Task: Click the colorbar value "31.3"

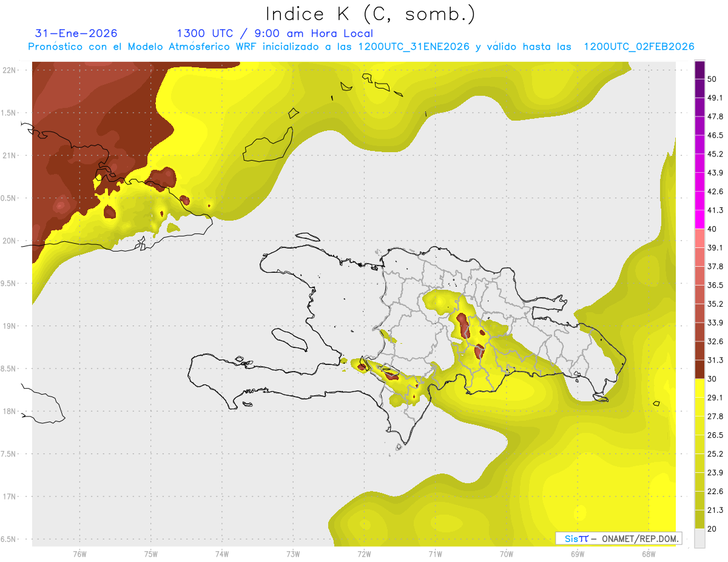Action: (x=715, y=360)
